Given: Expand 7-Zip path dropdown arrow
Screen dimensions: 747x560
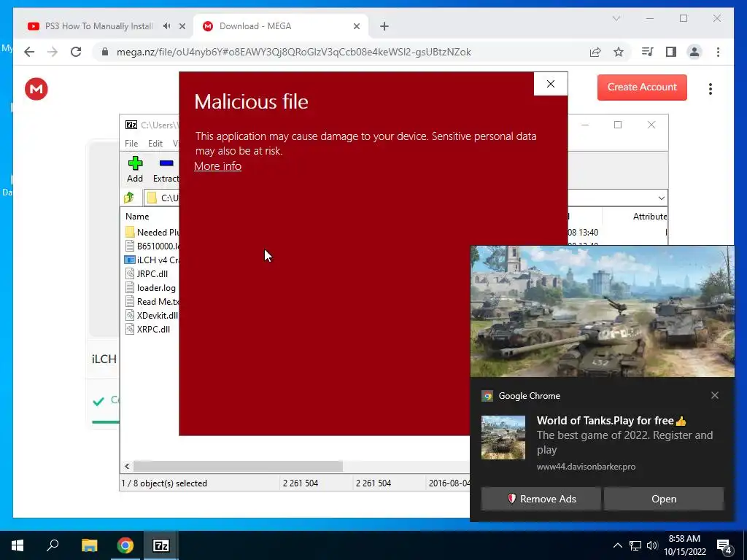Looking at the screenshot, I should click(661, 198).
